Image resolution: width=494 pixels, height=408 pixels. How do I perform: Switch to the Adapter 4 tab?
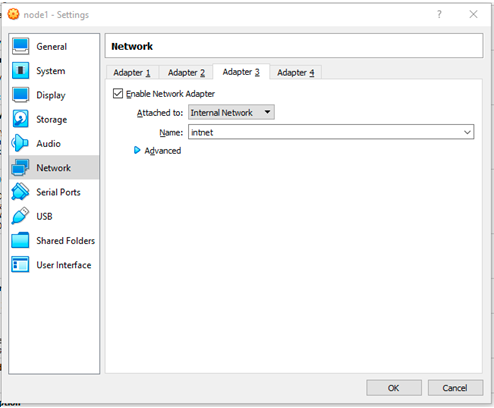click(296, 72)
